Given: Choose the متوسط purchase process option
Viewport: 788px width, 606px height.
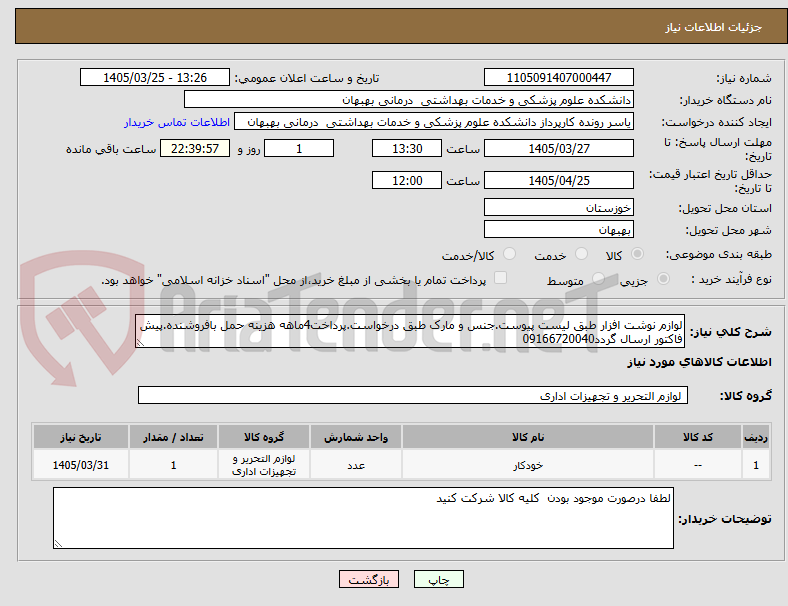Looking at the screenshot, I should (x=598, y=279).
